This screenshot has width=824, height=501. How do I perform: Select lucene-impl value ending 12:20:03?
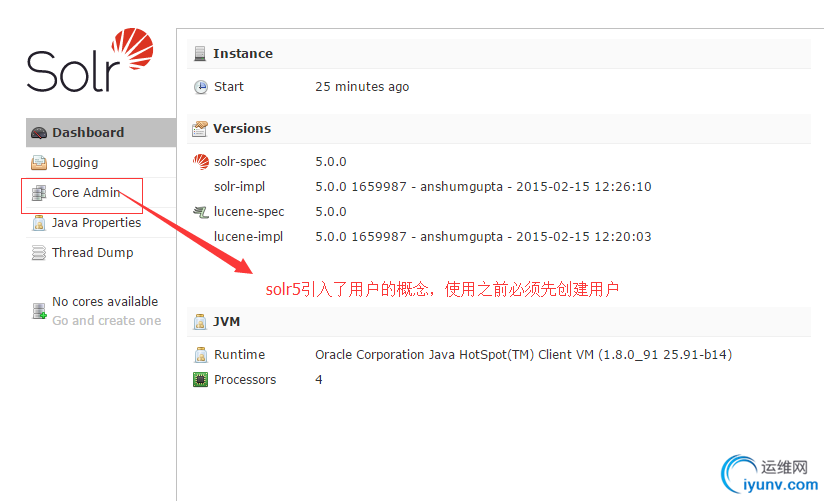483,237
